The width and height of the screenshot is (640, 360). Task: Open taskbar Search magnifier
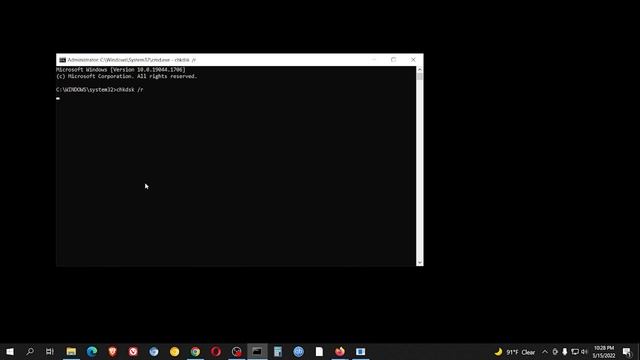coord(30,351)
